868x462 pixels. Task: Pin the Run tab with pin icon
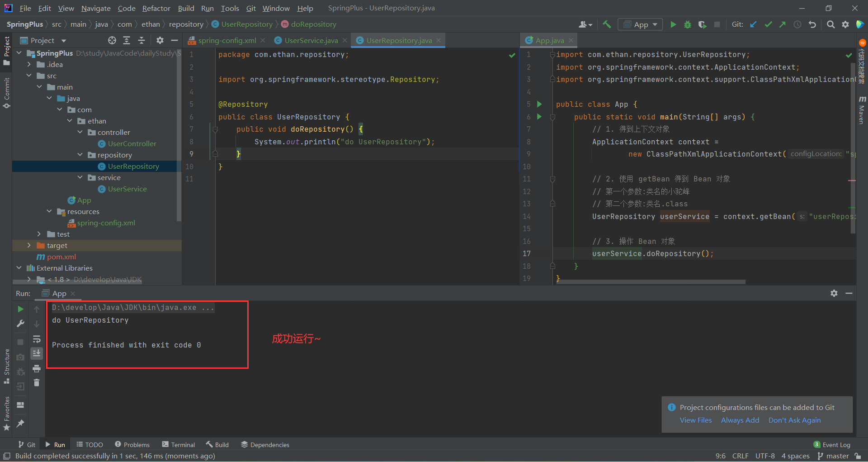pyautogui.click(x=20, y=424)
